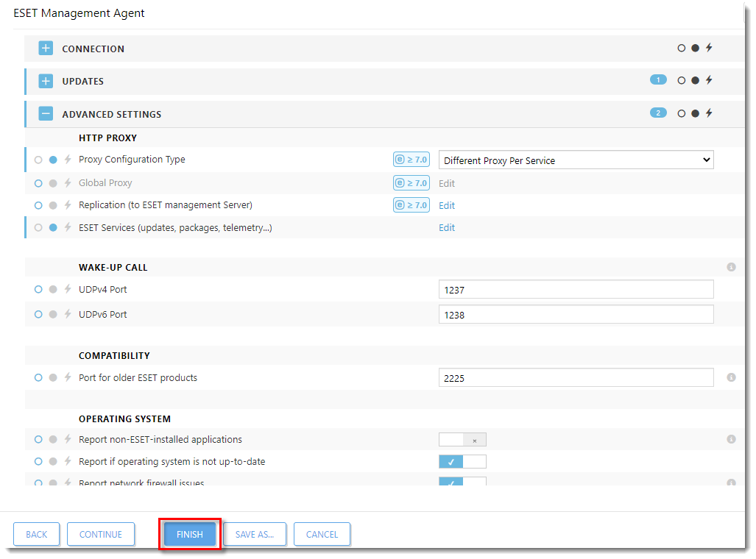Click the Not apply circle in UPDATES row

(x=681, y=80)
